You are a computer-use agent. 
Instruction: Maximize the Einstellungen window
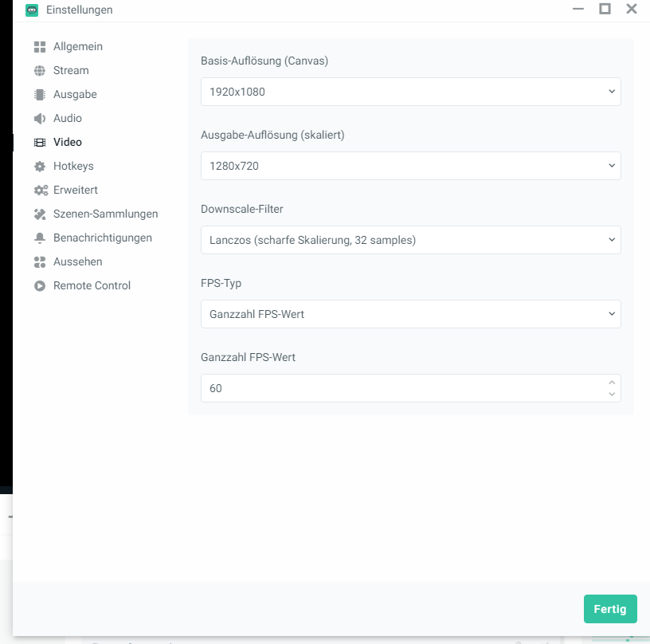point(605,10)
